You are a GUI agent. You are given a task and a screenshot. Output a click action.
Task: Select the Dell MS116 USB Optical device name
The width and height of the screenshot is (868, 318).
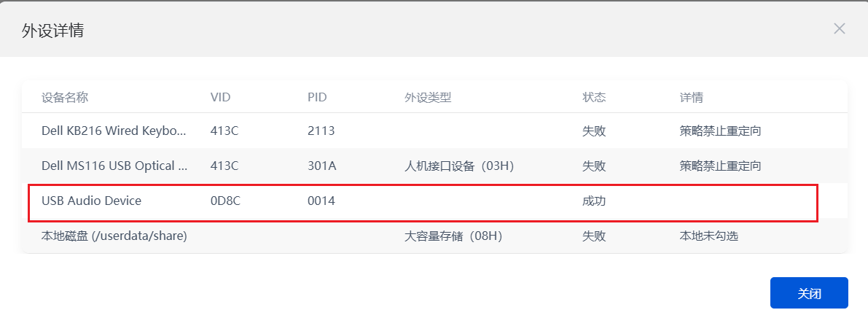coord(114,166)
